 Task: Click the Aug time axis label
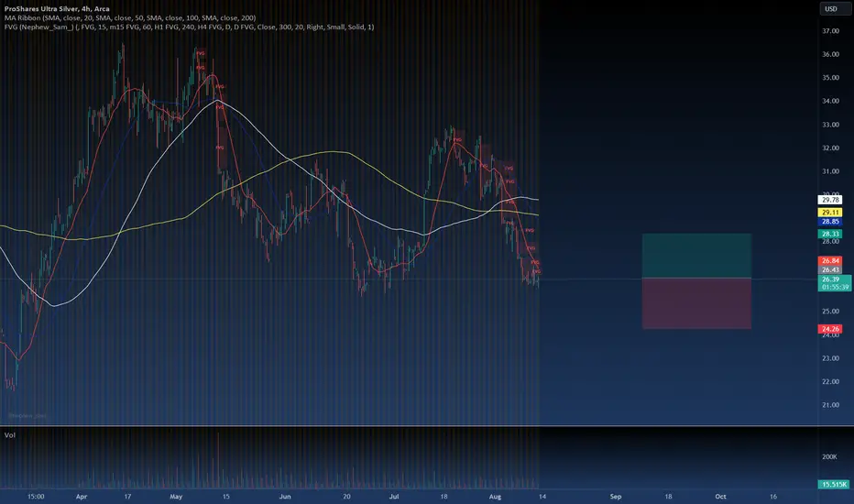click(x=495, y=497)
